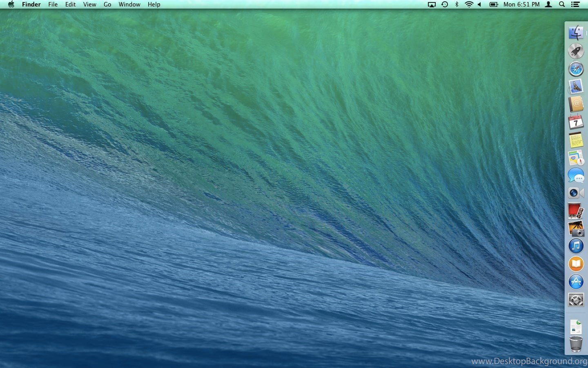Open Photo Booth in the Dock

tap(576, 211)
